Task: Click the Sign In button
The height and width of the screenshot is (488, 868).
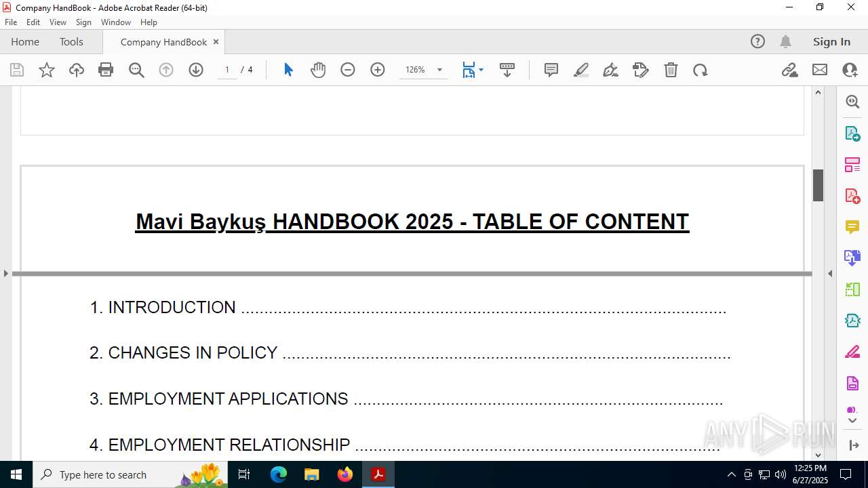Action: (831, 41)
